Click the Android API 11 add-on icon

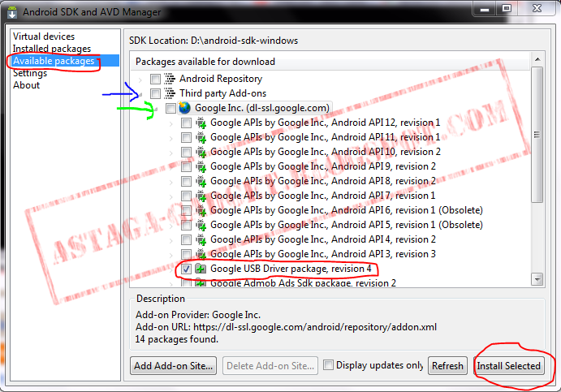point(201,137)
